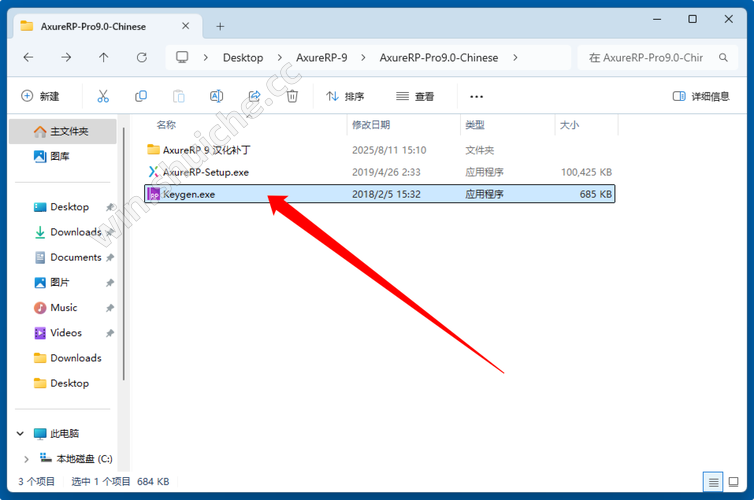The image size is (754, 500).
Task: Click the Keygen.exe file icon
Action: pos(153,194)
